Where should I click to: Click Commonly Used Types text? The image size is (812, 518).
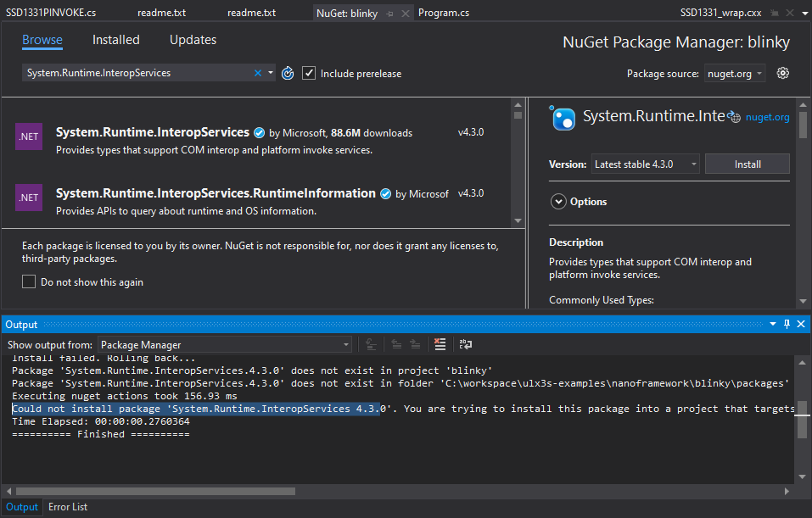tap(602, 300)
